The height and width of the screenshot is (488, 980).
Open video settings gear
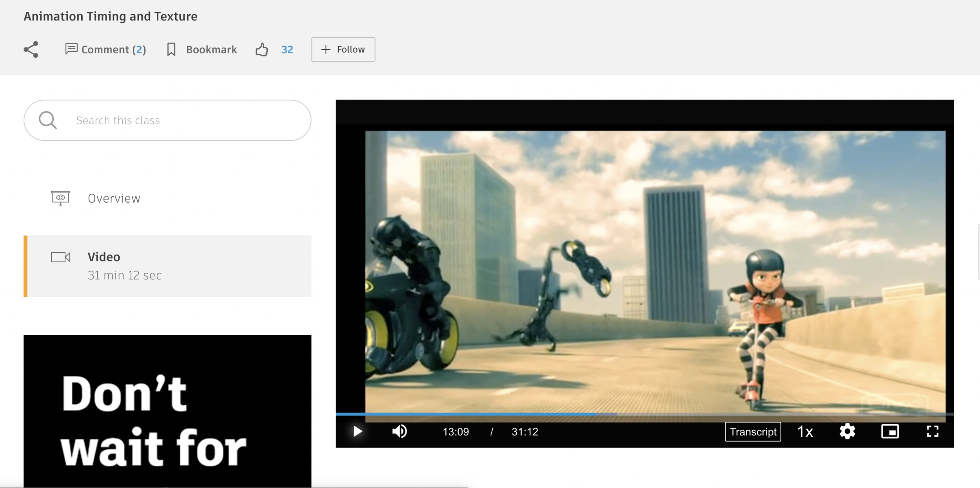pyautogui.click(x=847, y=432)
